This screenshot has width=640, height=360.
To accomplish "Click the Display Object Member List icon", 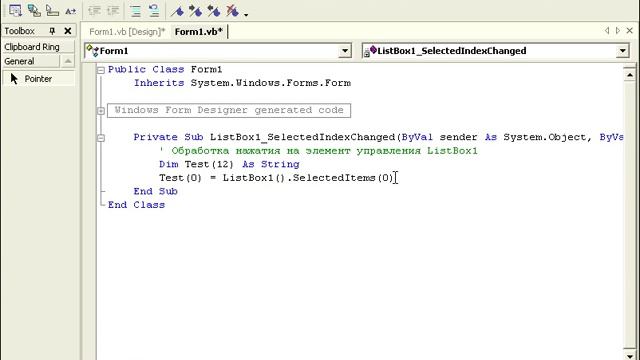I will 15,11.
